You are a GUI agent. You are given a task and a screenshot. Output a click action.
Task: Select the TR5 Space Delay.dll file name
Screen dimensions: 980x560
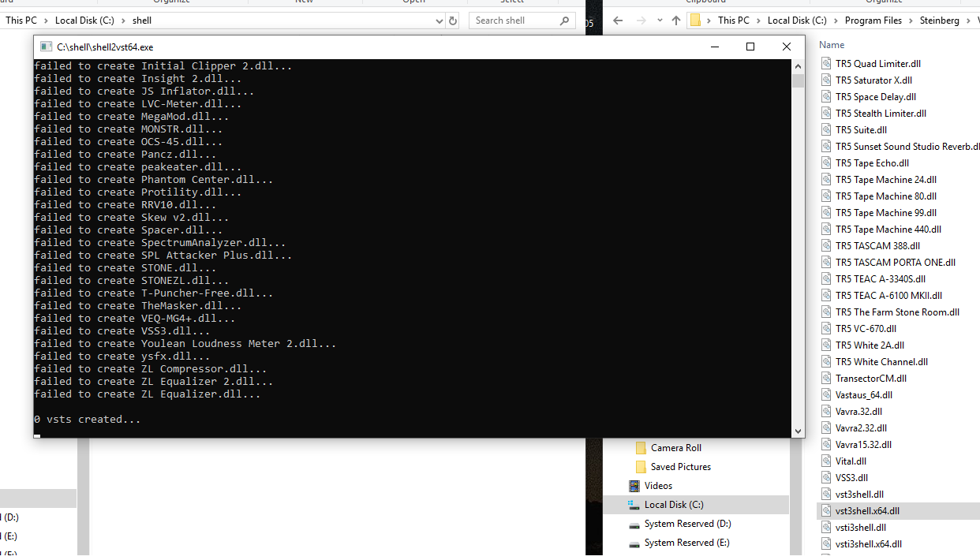point(876,97)
